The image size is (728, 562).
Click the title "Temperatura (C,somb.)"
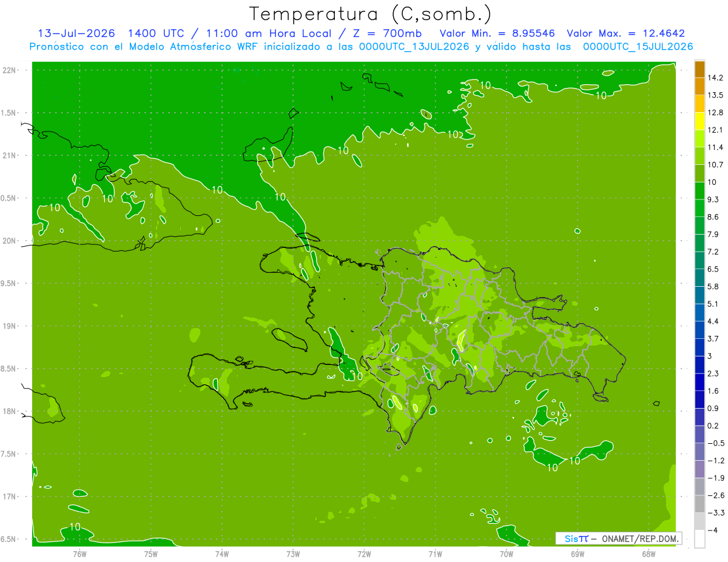371,14
